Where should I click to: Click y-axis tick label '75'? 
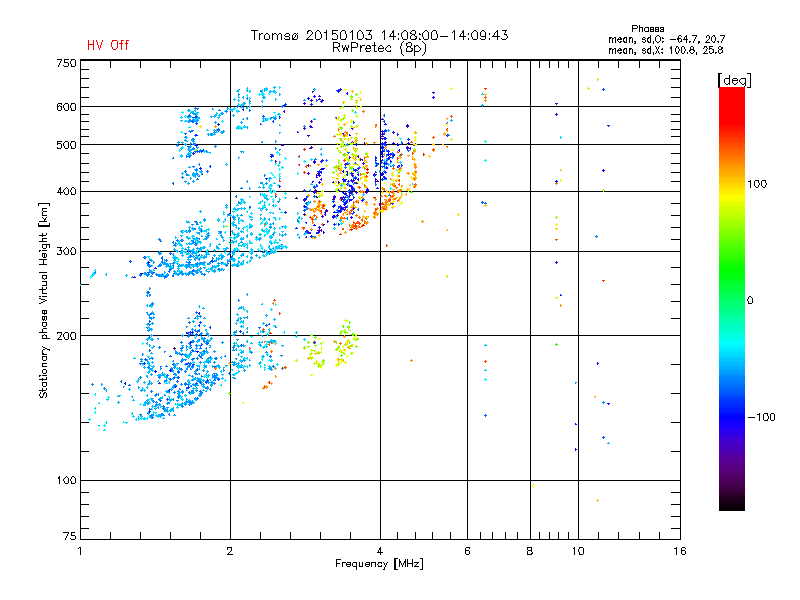(x=70, y=536)
